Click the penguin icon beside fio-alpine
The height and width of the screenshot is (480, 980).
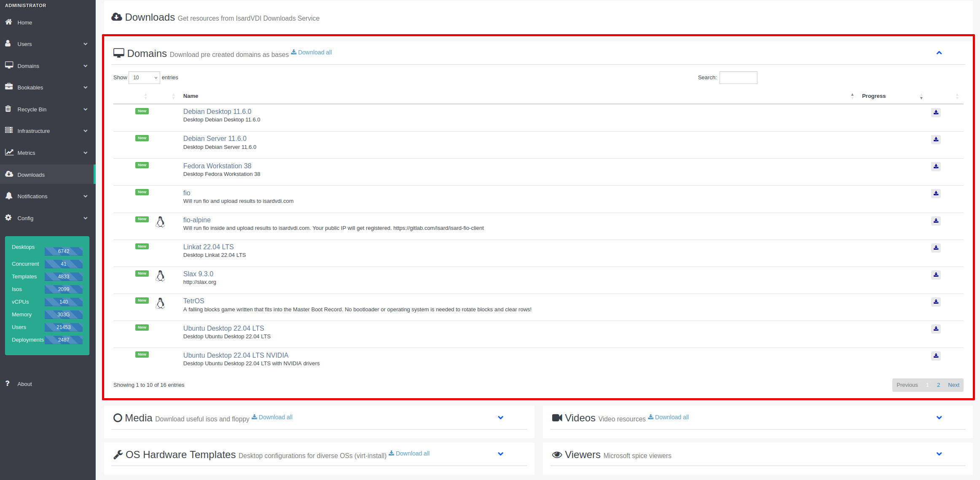(160, 222)
